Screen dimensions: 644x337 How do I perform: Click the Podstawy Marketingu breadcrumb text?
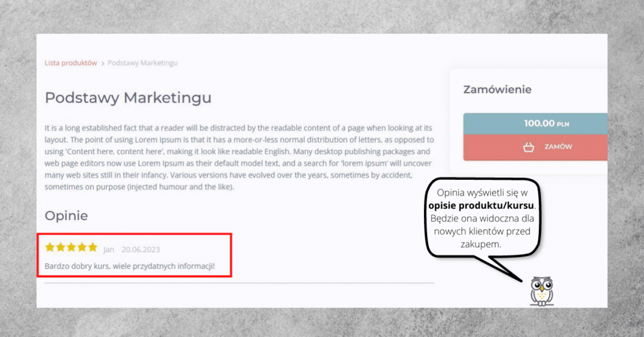tap(143, 63)
